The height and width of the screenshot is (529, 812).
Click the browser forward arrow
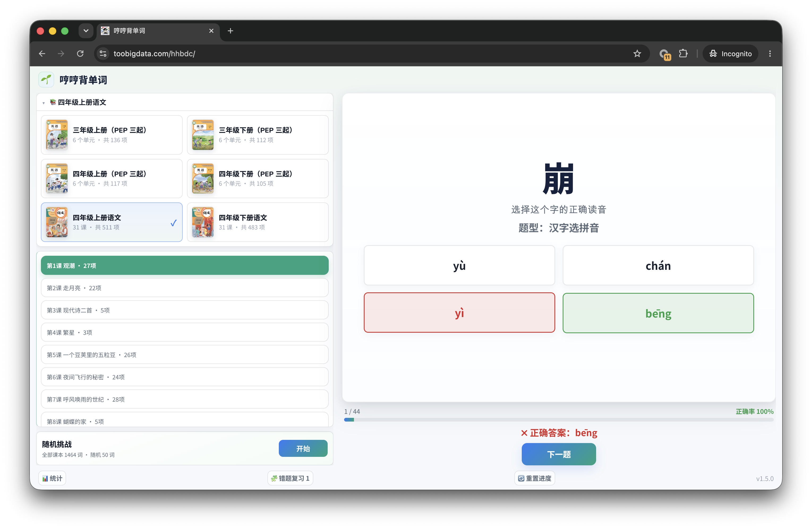coord(61,54)
